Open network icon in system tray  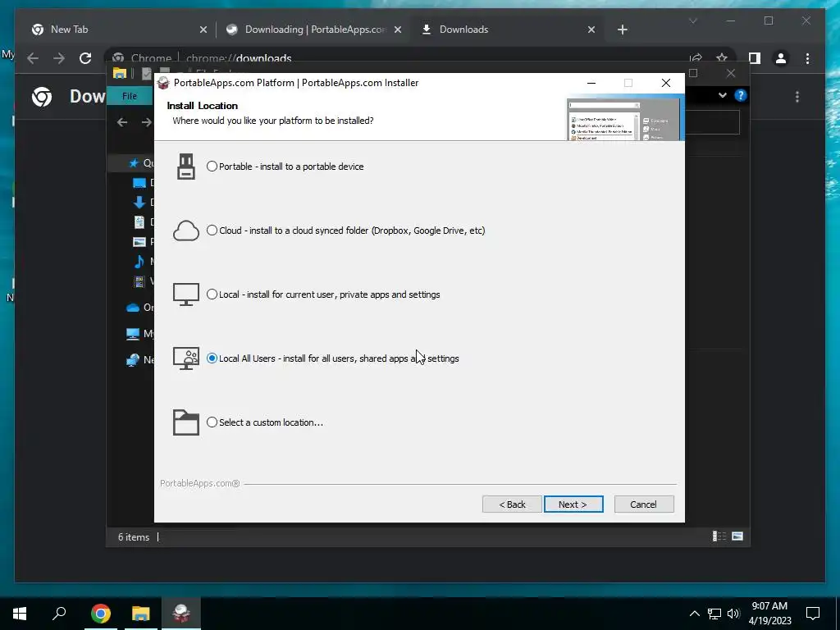tap(714, 614)
